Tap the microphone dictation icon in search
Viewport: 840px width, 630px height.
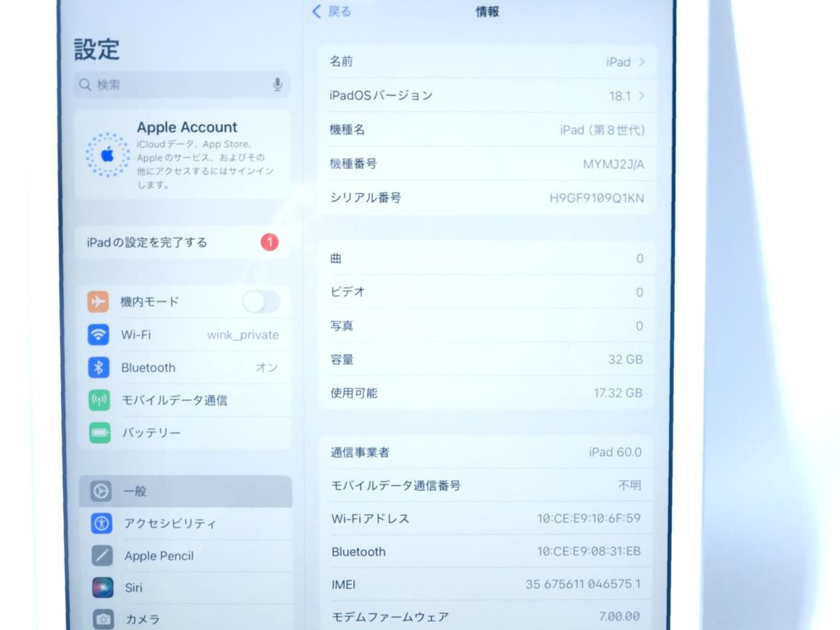click(x=278, y=85)
